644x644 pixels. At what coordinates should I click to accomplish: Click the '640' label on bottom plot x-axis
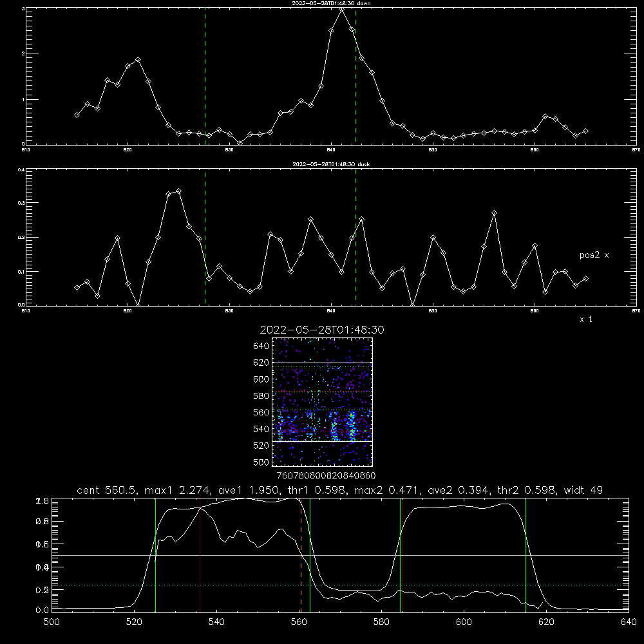(x=629, y=622)
